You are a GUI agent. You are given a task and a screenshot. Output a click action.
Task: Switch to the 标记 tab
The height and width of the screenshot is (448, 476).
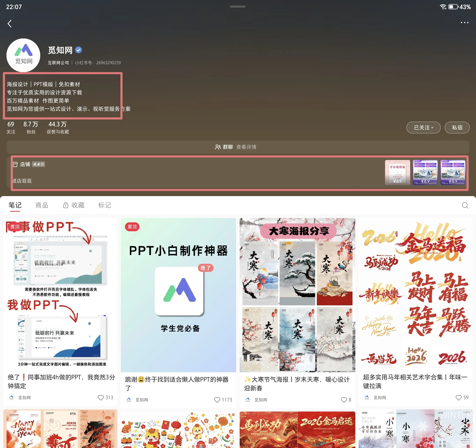104,205
